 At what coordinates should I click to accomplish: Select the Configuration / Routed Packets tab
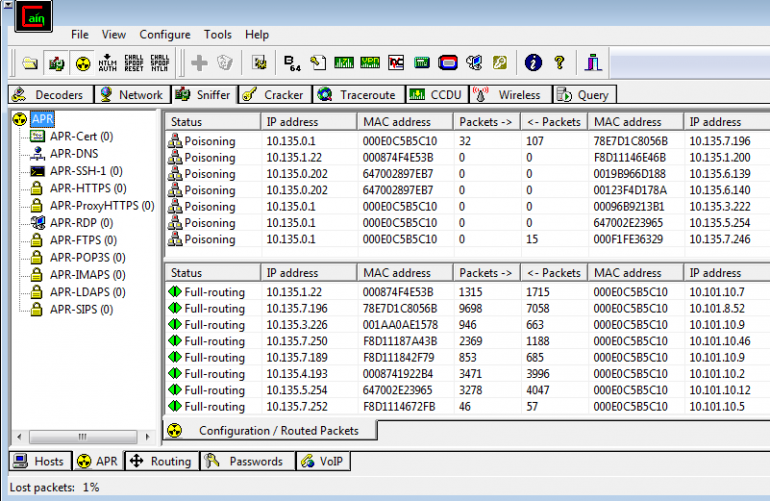click(x=271, y=430)
